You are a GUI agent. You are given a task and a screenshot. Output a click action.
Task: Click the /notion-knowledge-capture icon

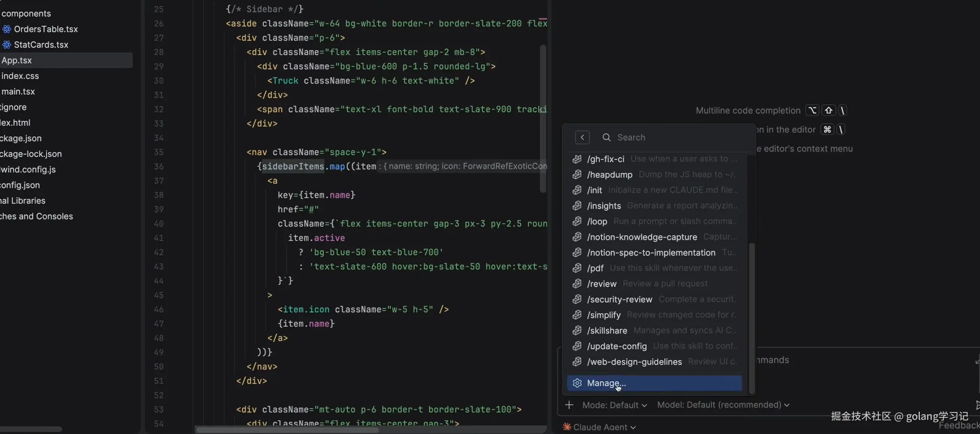(577, 237)
